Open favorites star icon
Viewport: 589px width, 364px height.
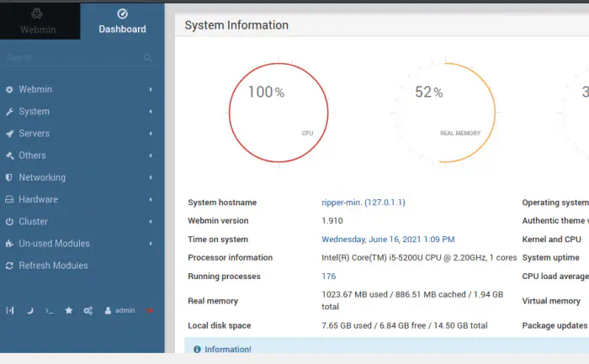coord(69,310)
